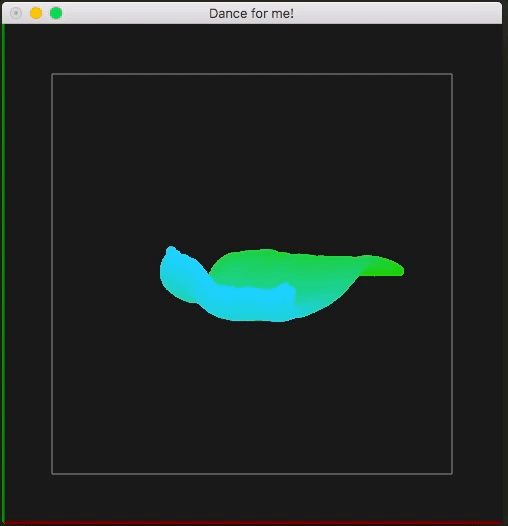Screen dimensions: 508x526
Task: Click the gray frame's top-right corner
Action: pyautogui.click(x=452, y=74)
